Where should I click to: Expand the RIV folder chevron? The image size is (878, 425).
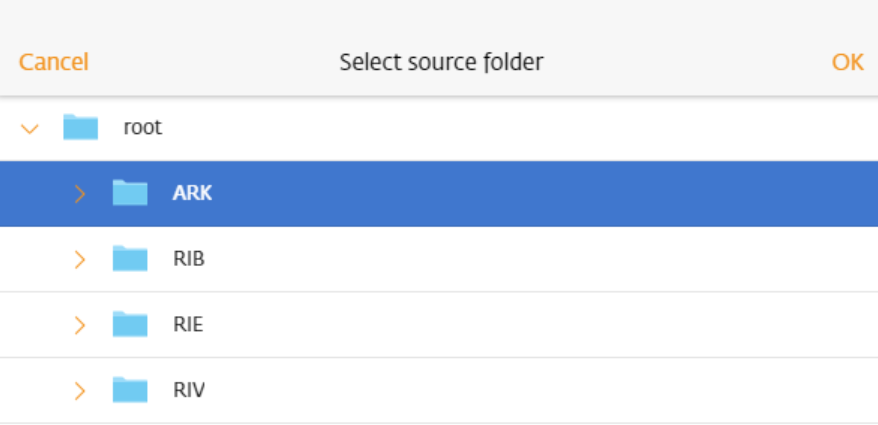(80, 390)
